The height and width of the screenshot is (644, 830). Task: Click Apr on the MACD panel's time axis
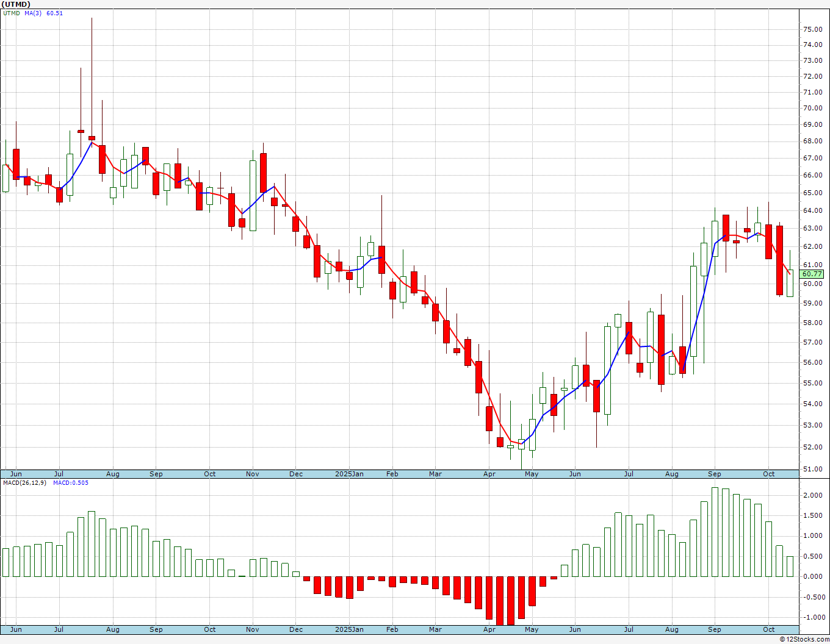[489, 629]
